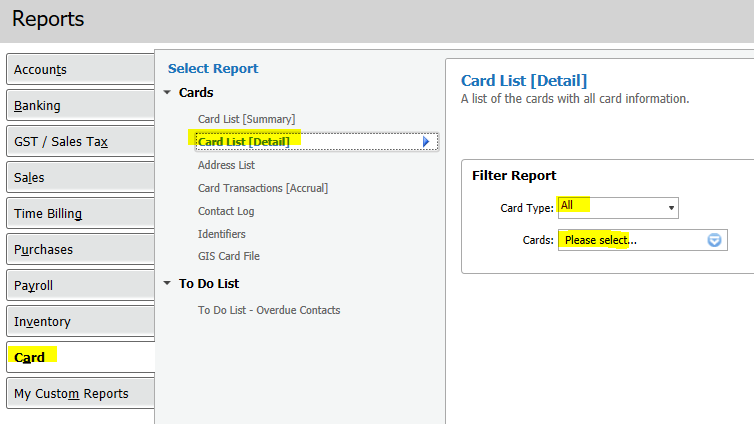
Task: Select Card Transactions [Accrual] report
Action: pyautogui.click(x=262, y=187)
